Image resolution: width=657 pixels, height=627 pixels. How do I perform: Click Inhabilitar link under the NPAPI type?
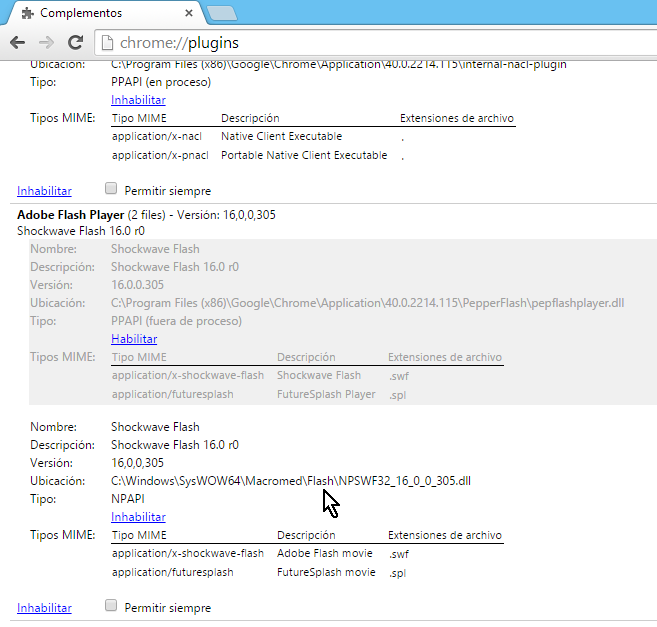point(138,517)
